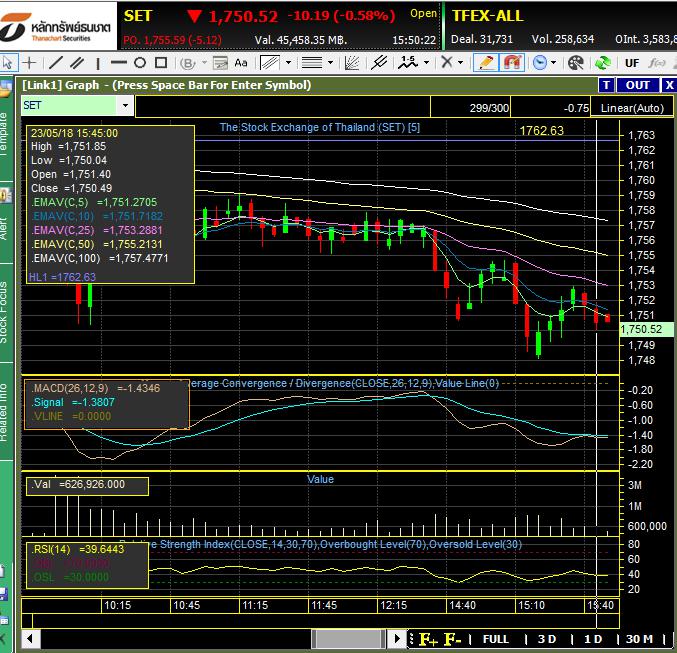Switch chart range to 30 M

click(x=639, y=639)
